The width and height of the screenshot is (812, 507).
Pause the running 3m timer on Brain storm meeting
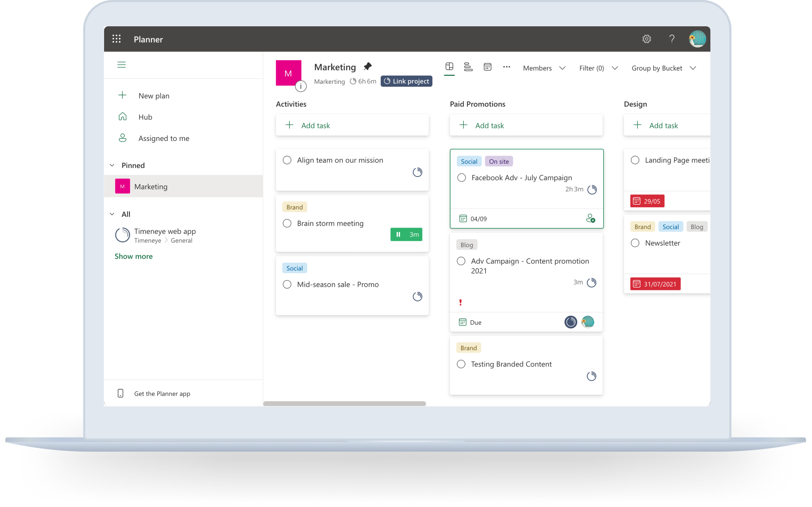[398, 234]
